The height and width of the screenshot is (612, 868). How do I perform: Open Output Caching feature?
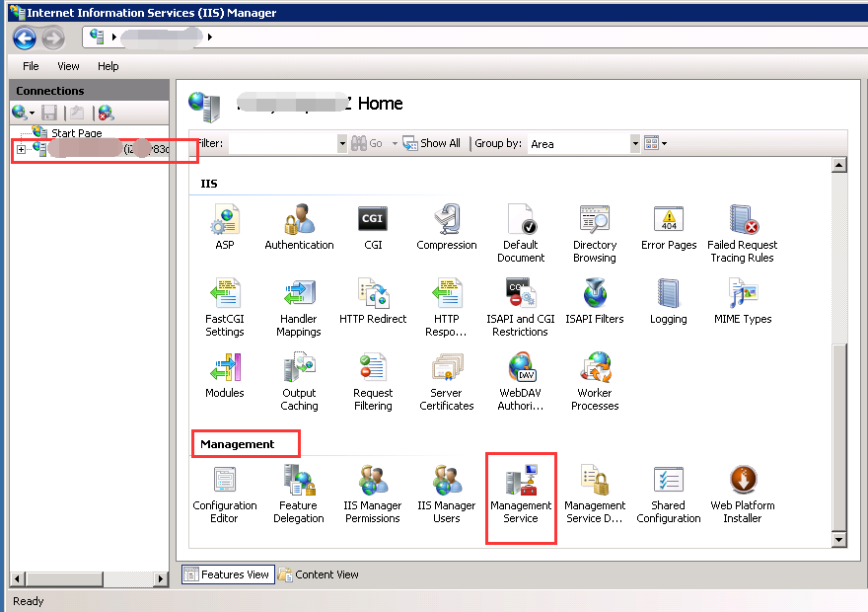(299, 382)
